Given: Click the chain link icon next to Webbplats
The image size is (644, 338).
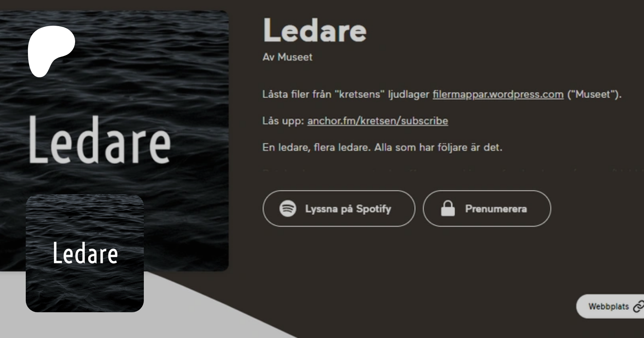Looking at the screenshot, I should click(x=638, y=307).
